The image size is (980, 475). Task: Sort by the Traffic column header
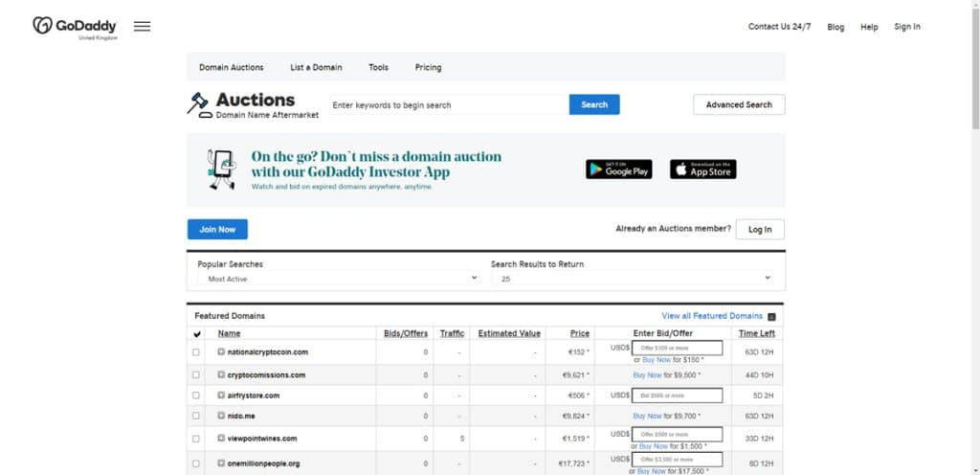(x=452, y=334)
